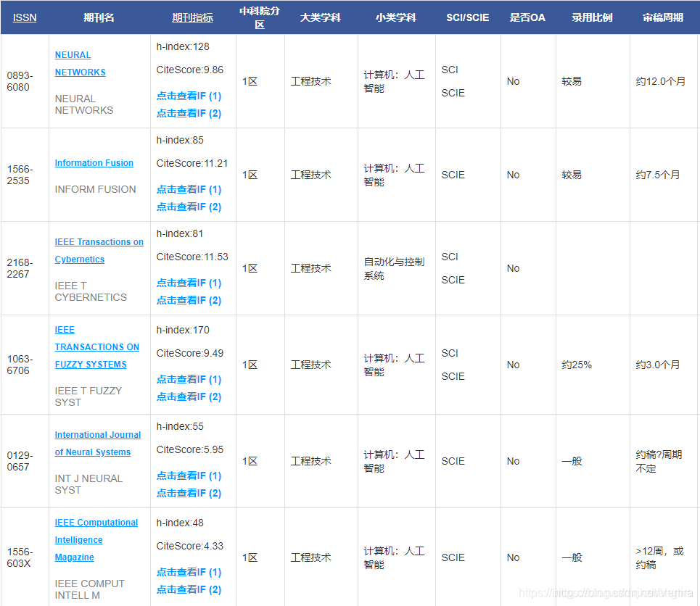This screenshot has height=606, width=700.
Task: View IF (1) for IEEE T Cybernetics
Action: [x=189, y=283]
